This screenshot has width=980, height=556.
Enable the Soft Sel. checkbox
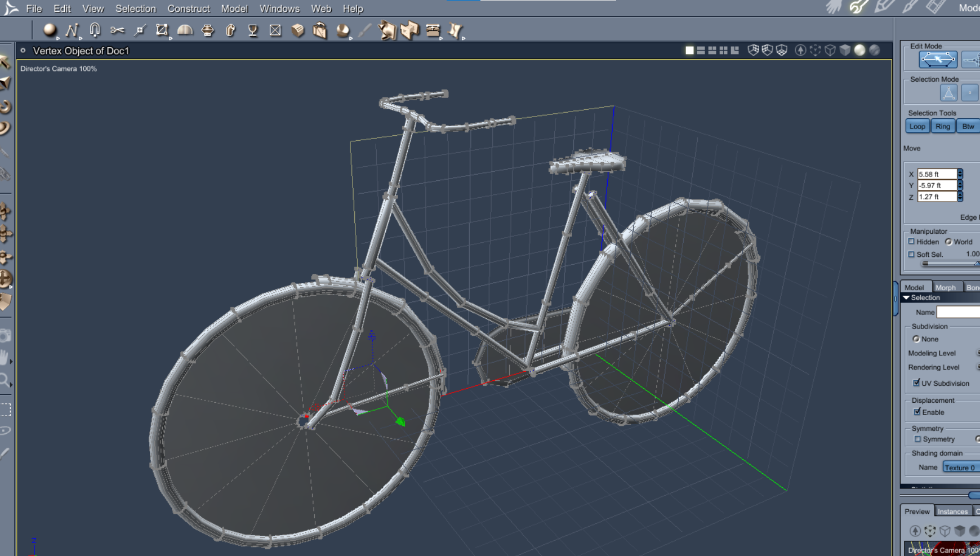click(911, 255)
